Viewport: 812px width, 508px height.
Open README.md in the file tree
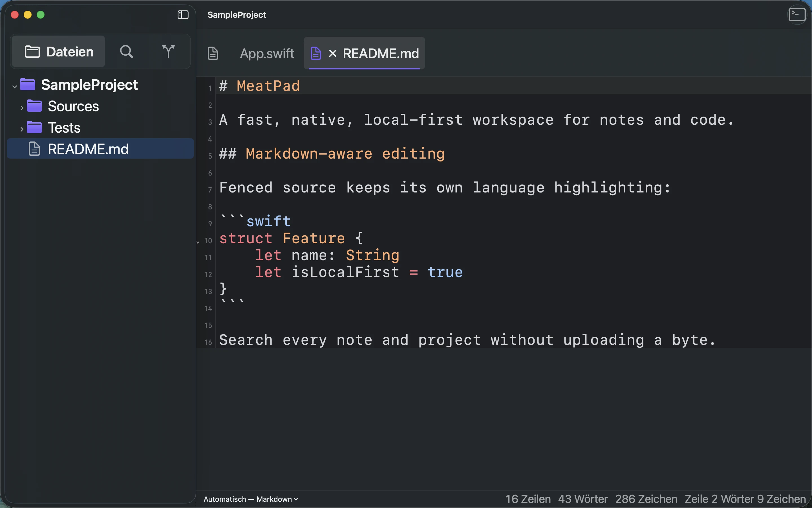100,149
